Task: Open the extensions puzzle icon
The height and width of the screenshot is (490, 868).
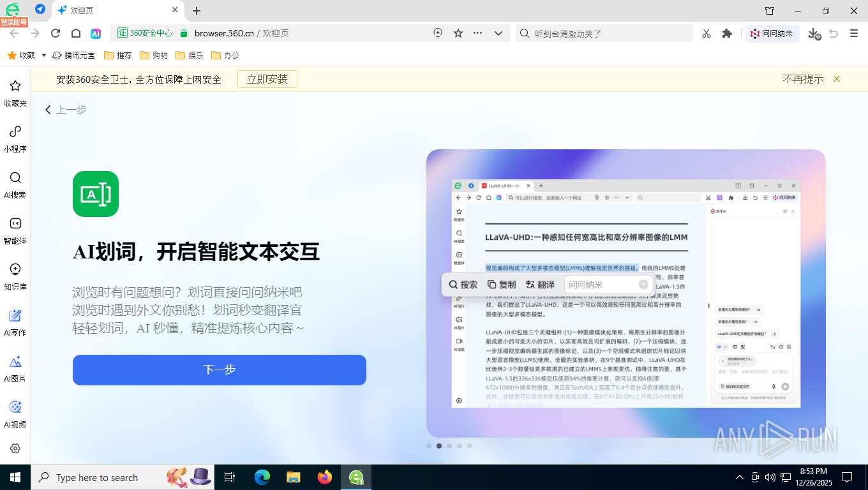Action: [727, 33]
